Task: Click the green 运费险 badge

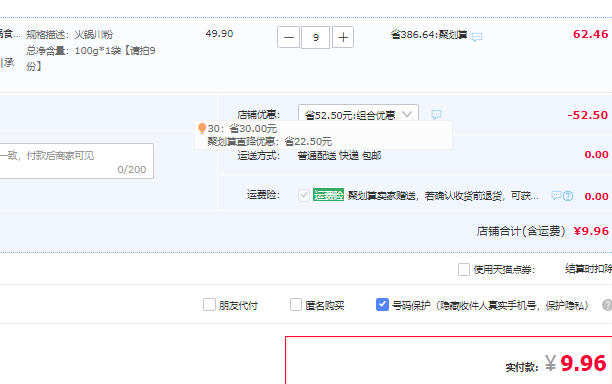Action: 328,195
